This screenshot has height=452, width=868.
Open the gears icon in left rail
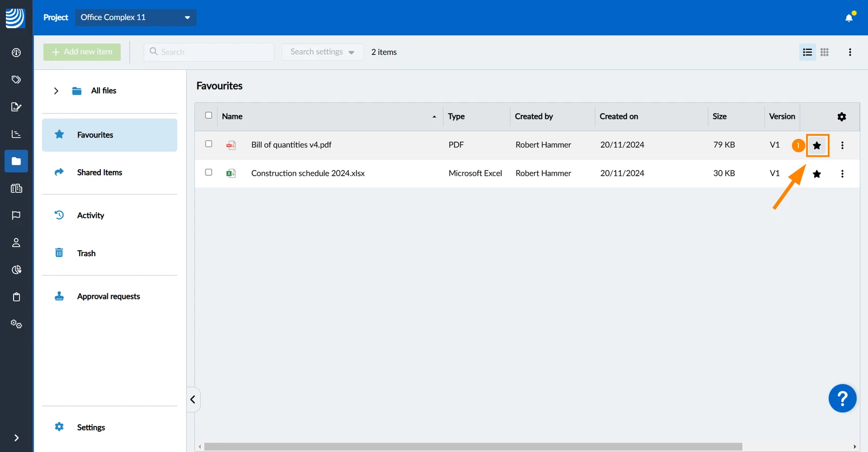16,324
